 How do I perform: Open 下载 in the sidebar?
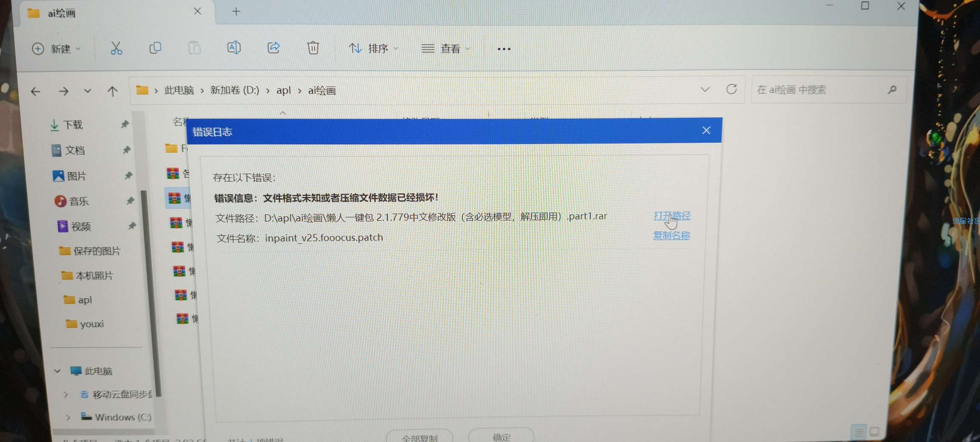pyautogui.click(x=73, y=125)
